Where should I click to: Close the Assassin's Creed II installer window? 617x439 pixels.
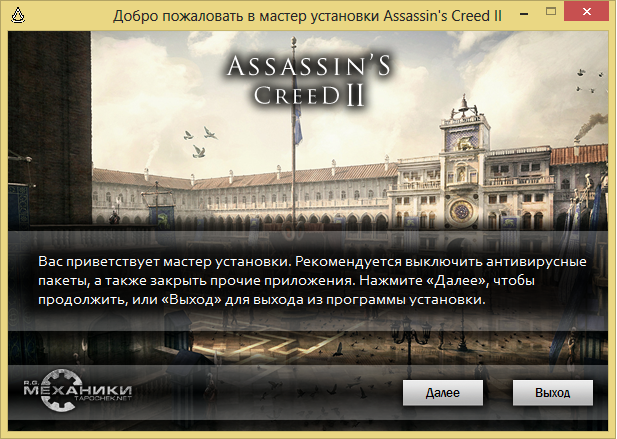(x=586, y=12)
